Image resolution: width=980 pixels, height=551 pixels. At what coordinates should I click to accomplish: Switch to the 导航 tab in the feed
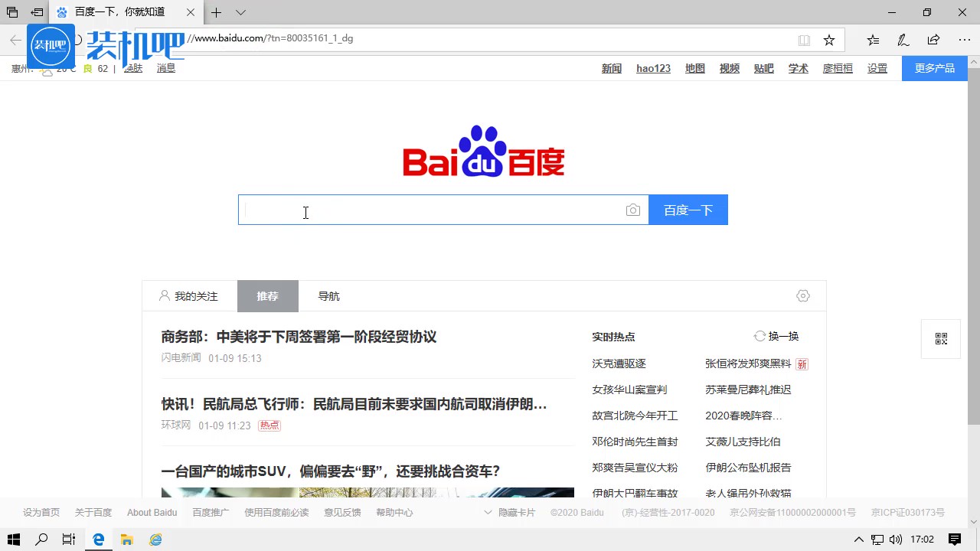(328, 295)
